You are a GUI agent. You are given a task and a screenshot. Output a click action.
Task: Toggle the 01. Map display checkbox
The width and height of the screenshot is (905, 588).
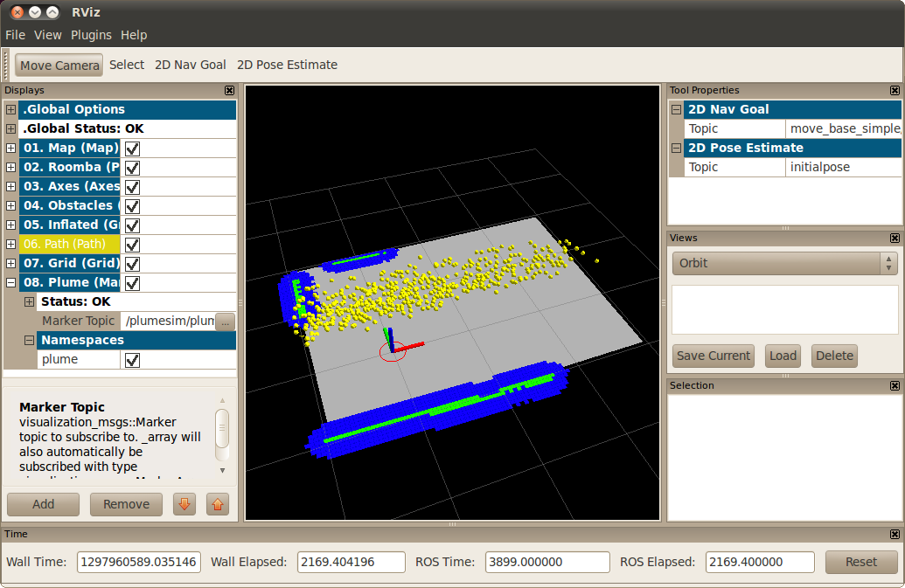click(x=133, y=149)
